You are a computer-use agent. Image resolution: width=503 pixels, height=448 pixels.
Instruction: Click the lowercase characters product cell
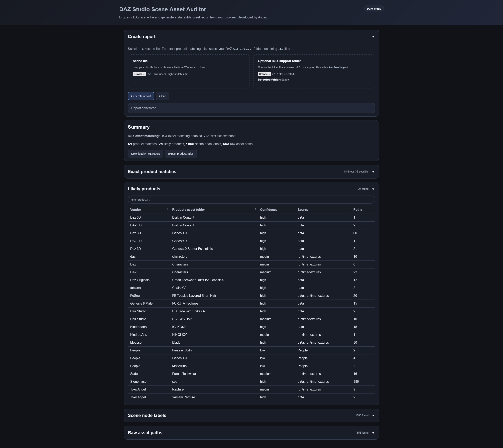click(x=180, y=257)
